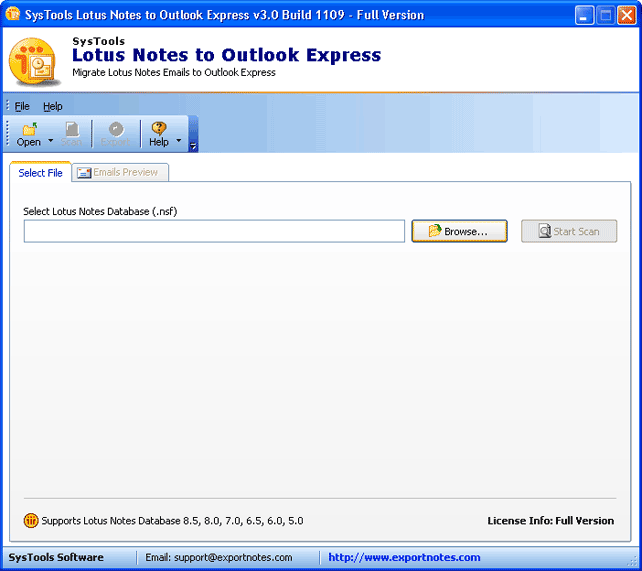Click the Start Scan button
The image size is (642, 571).
pyautogui.click(x=569, y=231)
